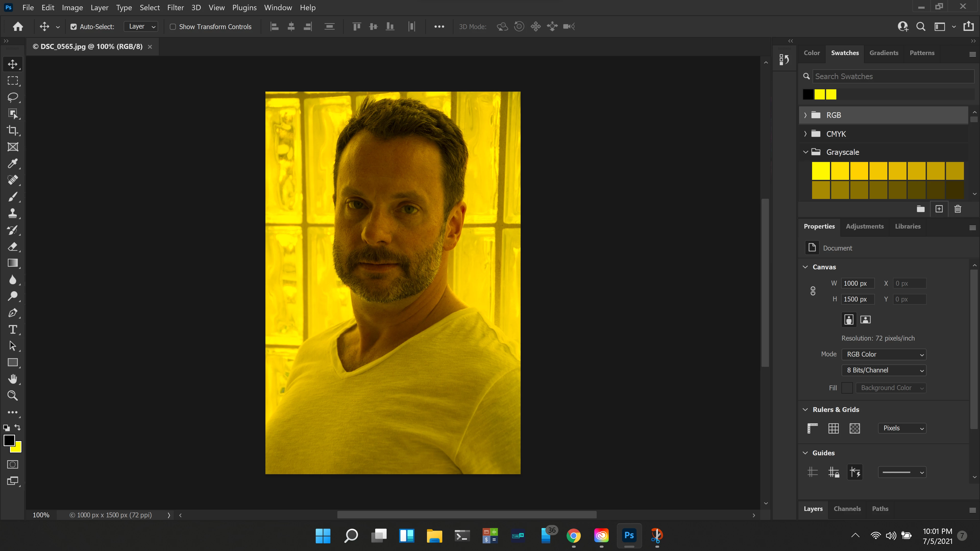Select the Clone Stamp tool
Viewport: 980px width, 551px height.
tap(13, 213)
